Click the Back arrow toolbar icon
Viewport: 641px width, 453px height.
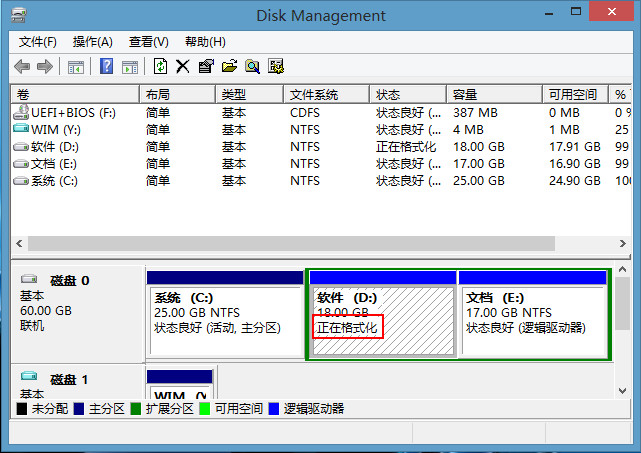pos(22,66)
